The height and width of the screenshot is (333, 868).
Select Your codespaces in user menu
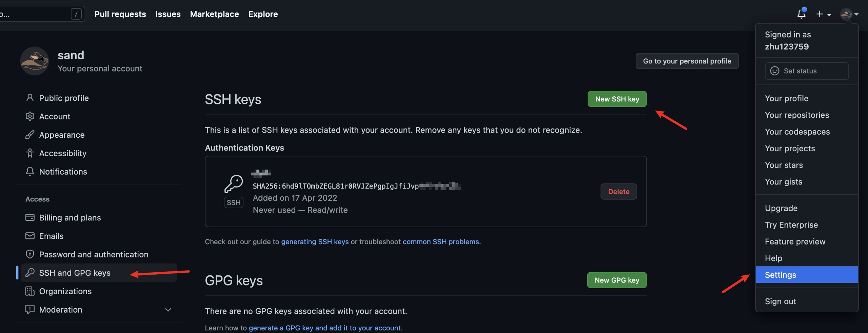807,132
